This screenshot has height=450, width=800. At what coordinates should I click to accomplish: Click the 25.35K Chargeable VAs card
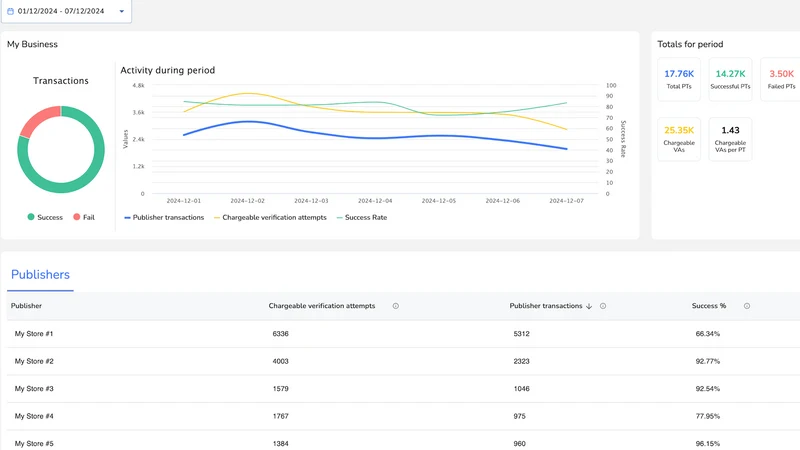click(679, 139)
